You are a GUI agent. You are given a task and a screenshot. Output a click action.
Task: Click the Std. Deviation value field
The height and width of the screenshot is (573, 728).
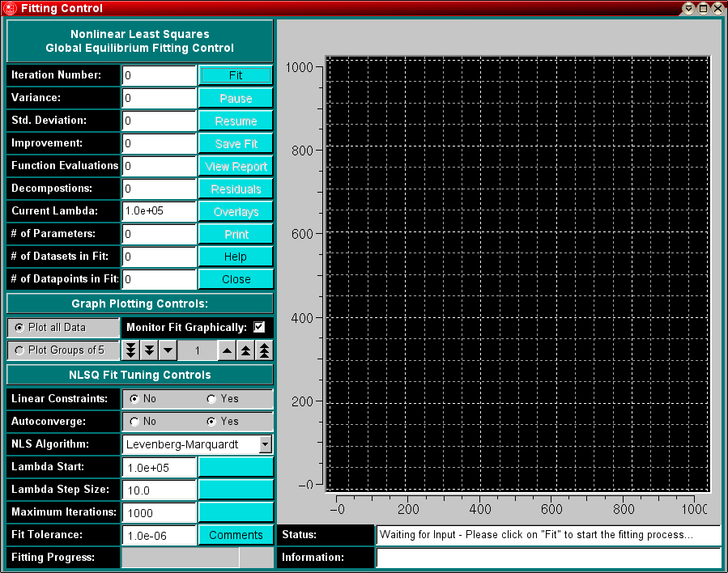[160, 121]
